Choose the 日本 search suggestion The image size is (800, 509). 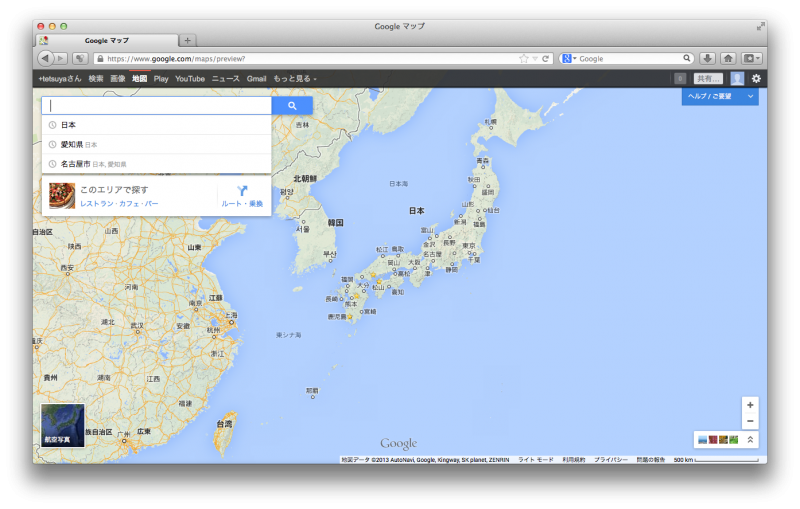pos(156,125)
